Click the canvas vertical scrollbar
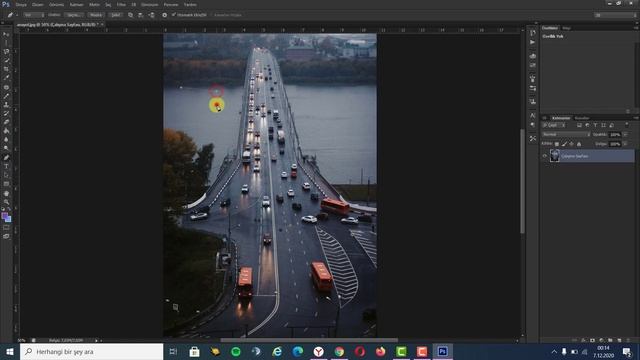640x360 pixels. click(x=522, y=181)
